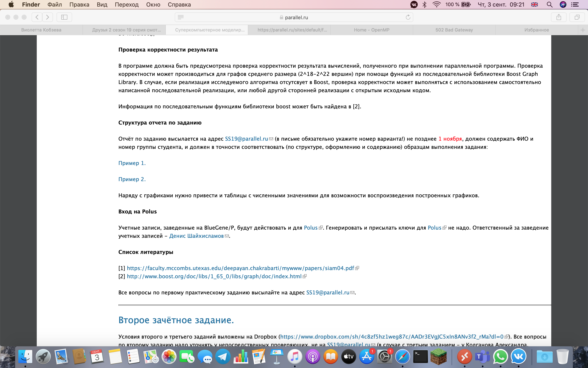Open Reader view icon in address bar

tap(180, 17)
